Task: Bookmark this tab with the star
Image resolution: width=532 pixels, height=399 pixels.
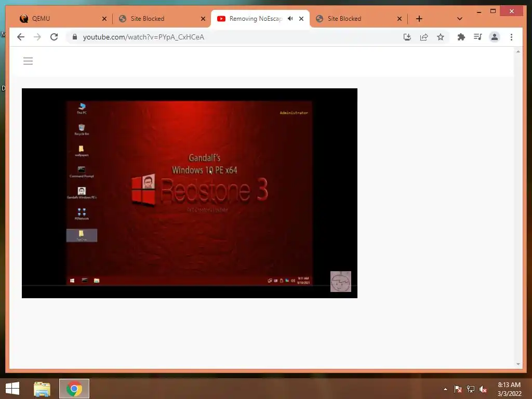Action: tap(441, 37)
